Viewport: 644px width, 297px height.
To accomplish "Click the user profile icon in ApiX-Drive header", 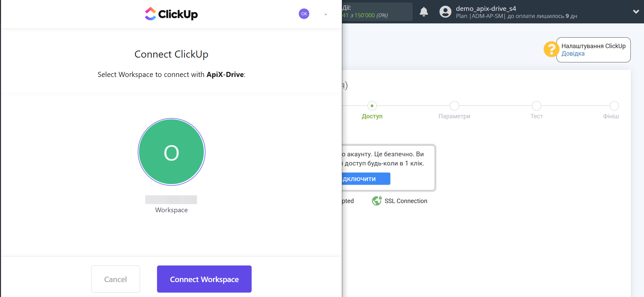I will [x=445, y=12].
